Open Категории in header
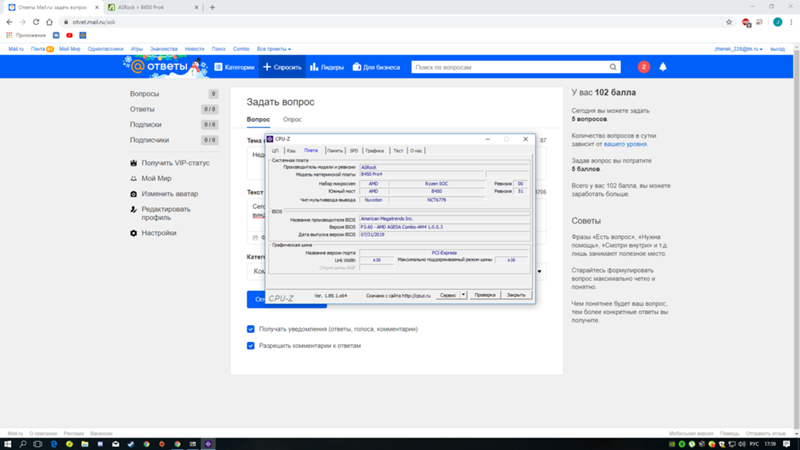800x450 pixels. coord(234,67)
